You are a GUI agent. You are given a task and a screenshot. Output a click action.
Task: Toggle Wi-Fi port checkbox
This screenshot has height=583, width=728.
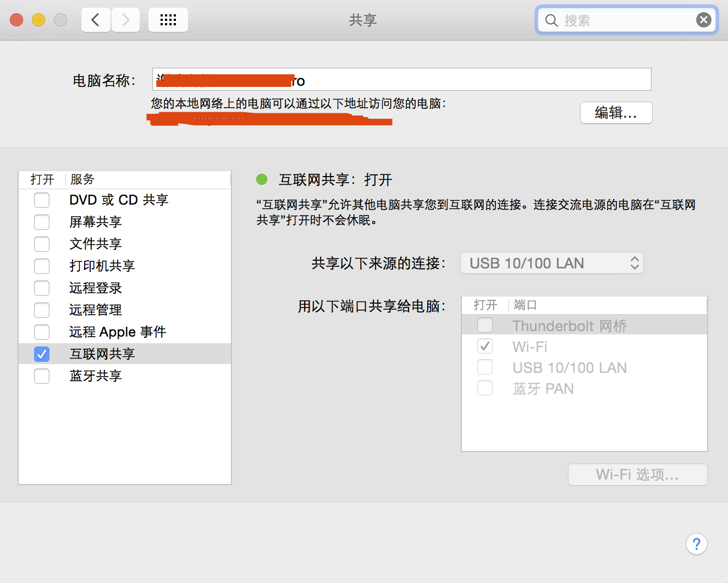[x=485, y=346]
